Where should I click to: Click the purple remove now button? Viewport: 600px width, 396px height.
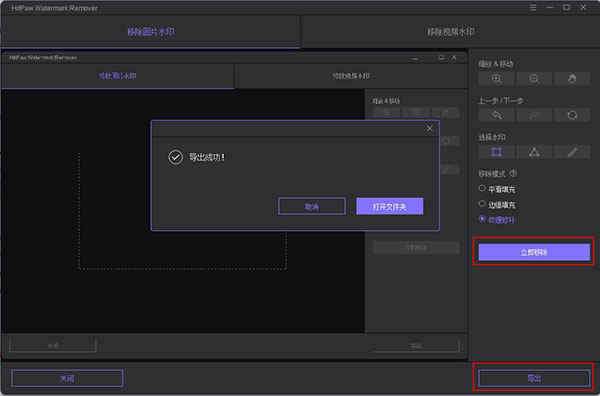pyautogui.click(x=534, y=253)
